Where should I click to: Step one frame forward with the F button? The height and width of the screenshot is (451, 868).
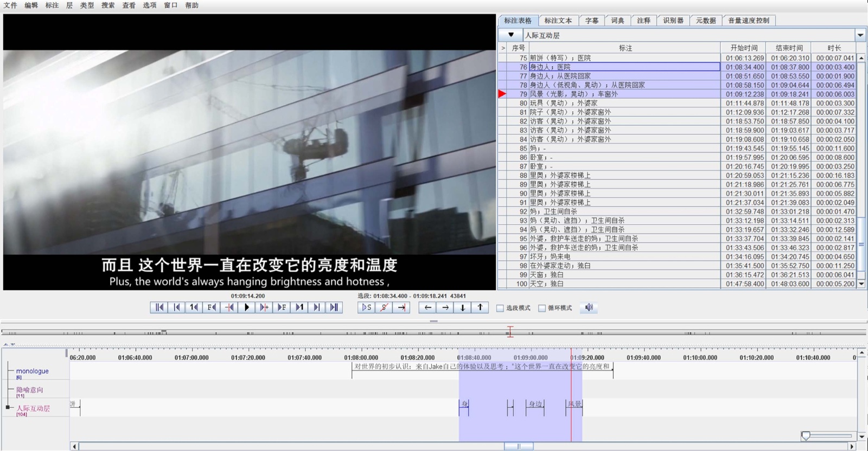(x=282, y=307)
